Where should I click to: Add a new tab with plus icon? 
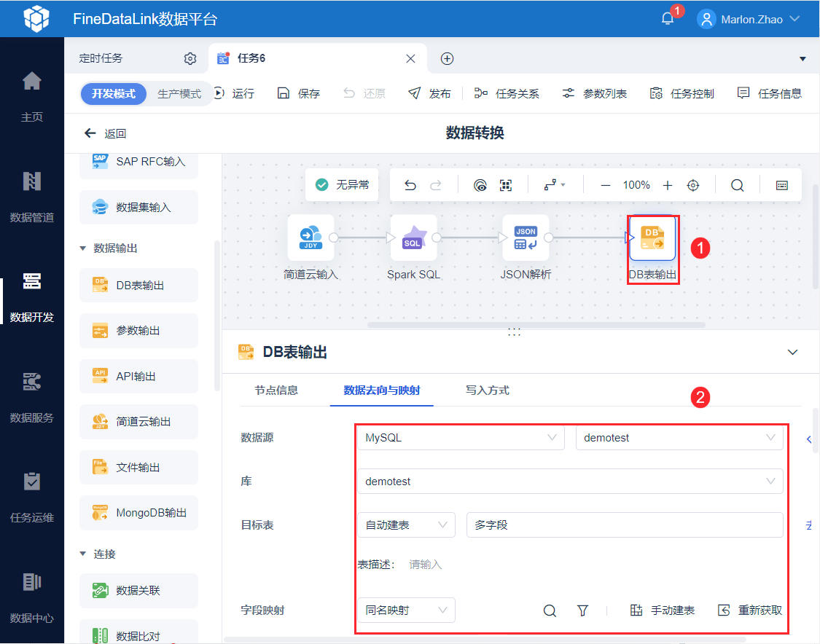[x=447, y=58]
